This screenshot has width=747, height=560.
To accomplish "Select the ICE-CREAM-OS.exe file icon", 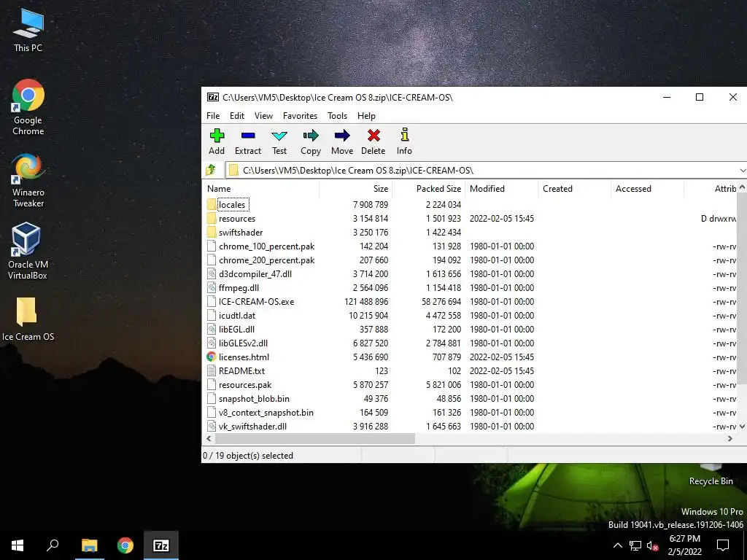I will (x=212, y=301).
